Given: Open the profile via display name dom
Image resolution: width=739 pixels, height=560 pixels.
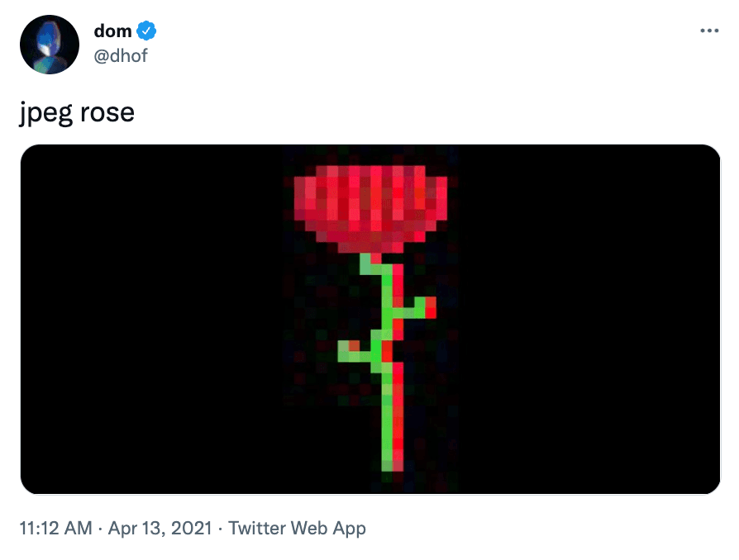Looking at the screenshot, I should tap(112, 31).
